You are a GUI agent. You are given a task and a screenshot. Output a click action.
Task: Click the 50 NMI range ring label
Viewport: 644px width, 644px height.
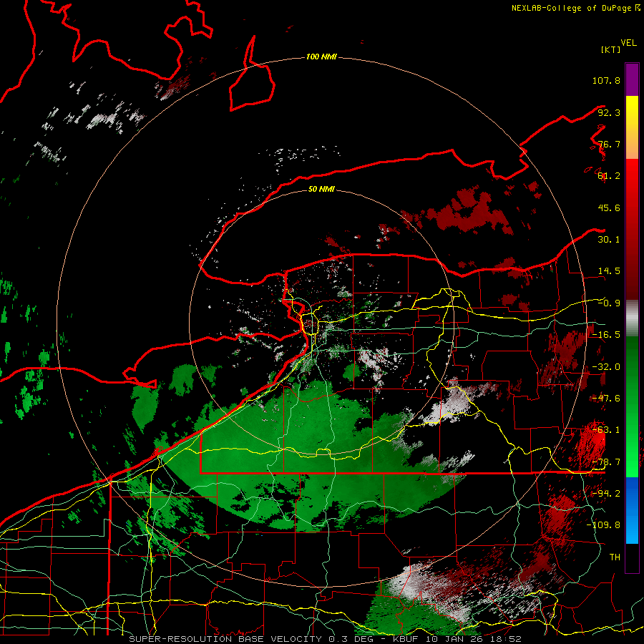[321, 189]
